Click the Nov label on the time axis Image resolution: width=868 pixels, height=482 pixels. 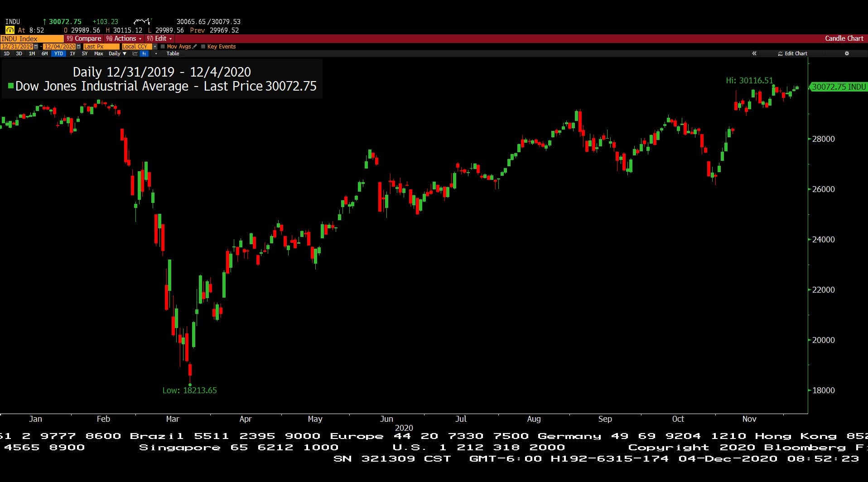pos(749,419)
